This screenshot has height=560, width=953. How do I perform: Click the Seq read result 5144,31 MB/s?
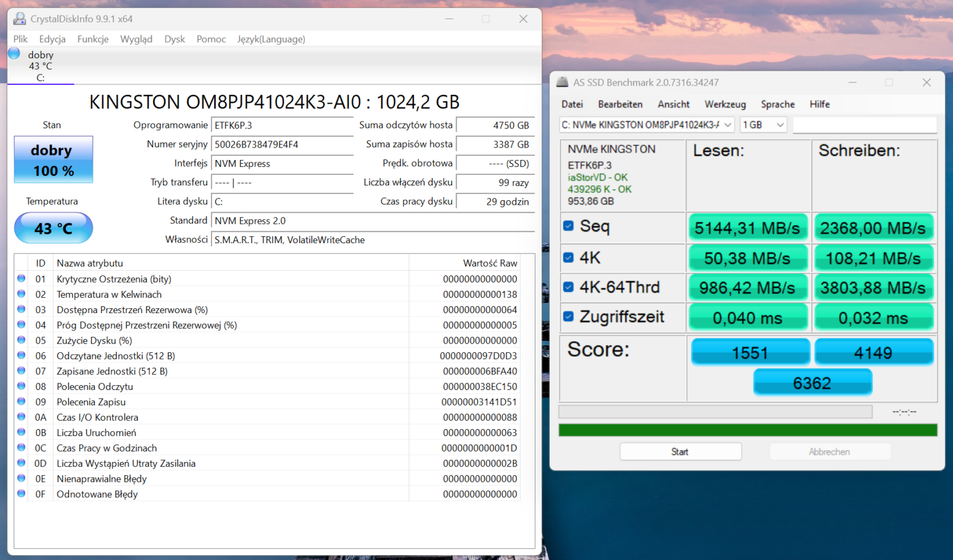coord(748,228)
